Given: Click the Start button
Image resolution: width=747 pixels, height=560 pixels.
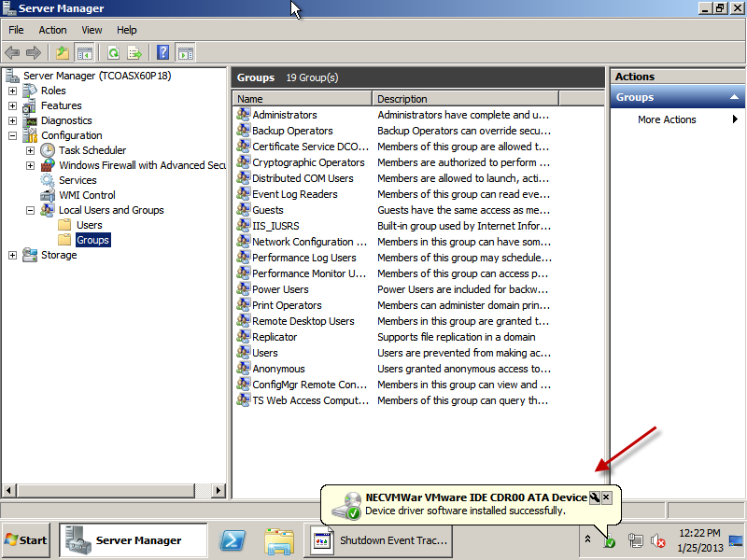Looking at the screenshot, I should pyautogui.click(x=26, y=540).
